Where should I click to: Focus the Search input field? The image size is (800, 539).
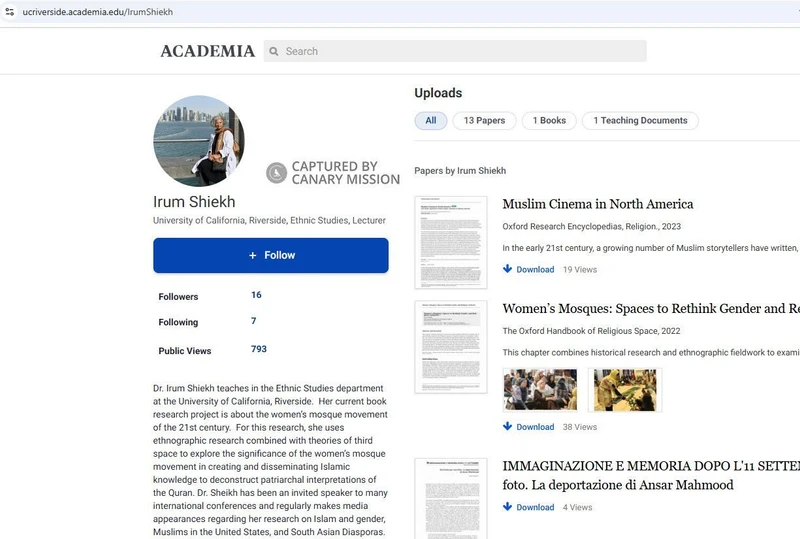coord(455,51)
